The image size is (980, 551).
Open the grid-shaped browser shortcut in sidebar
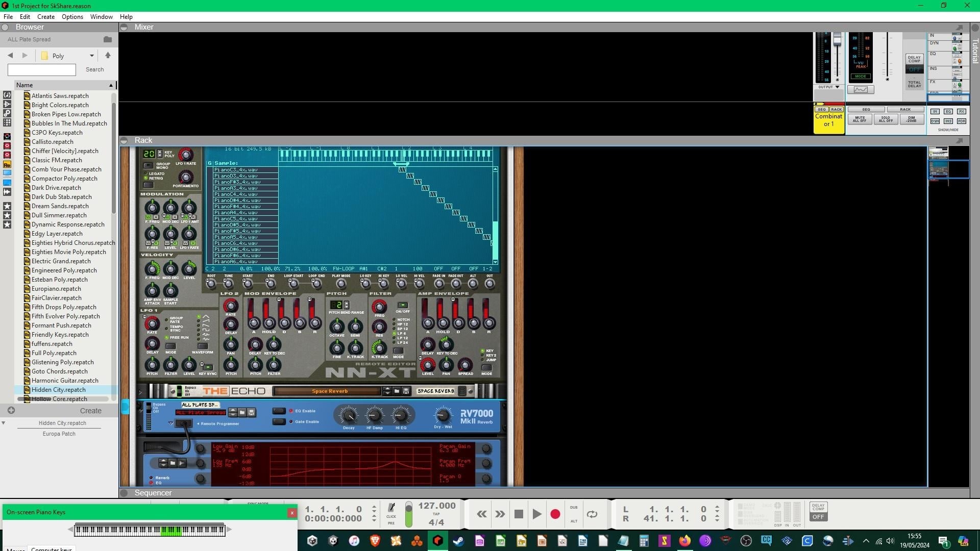click(7, 122)
